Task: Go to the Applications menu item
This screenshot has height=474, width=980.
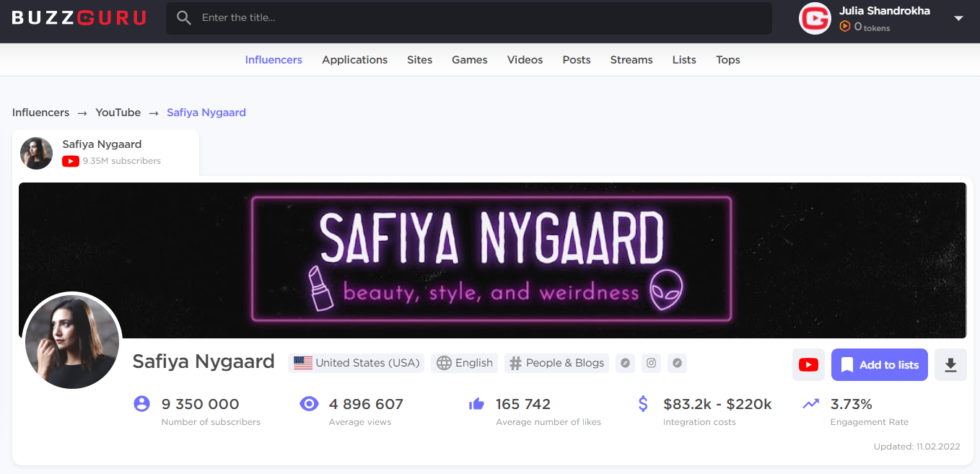Action: pos(355,60)
